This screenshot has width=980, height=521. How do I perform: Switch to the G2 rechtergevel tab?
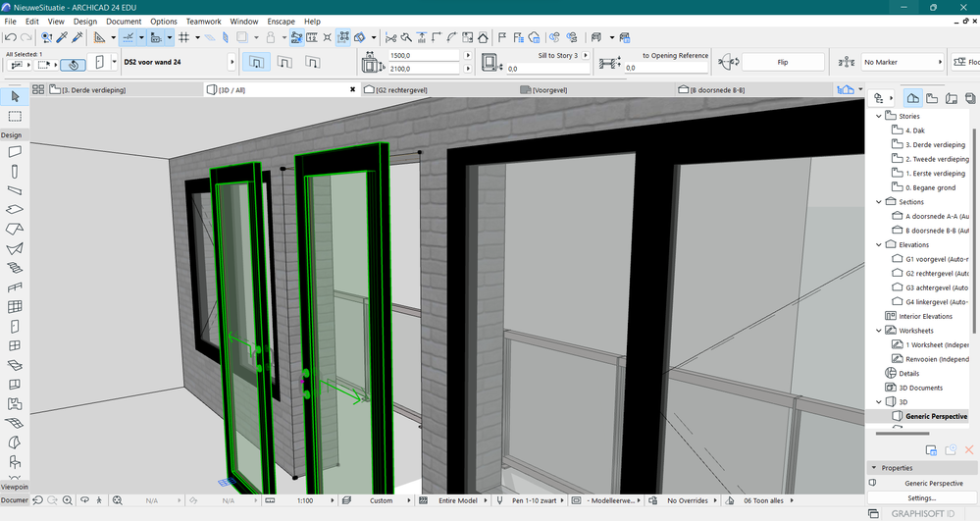click(x=403, y=89)
